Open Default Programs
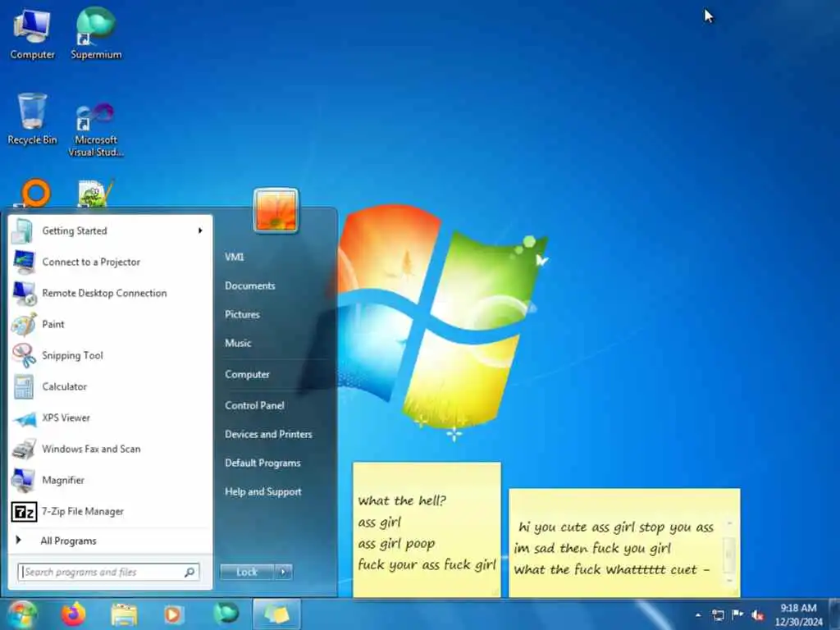 point(262,463)
